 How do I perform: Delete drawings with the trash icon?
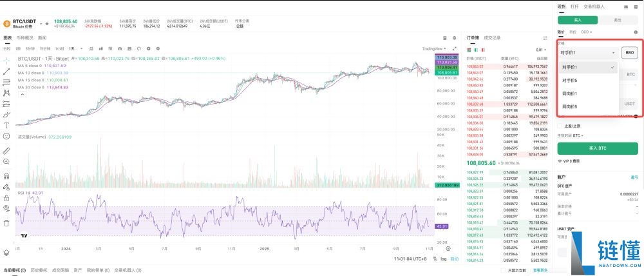(6, 223)
